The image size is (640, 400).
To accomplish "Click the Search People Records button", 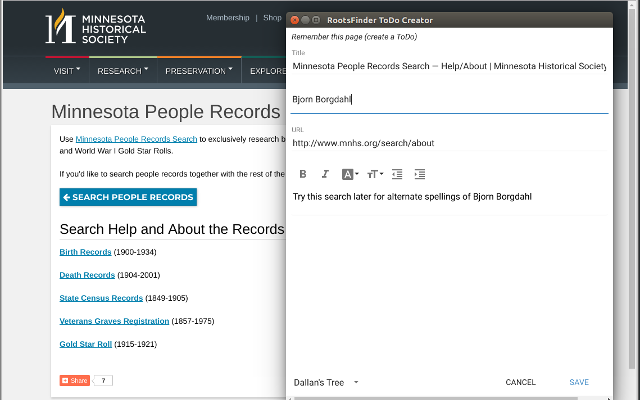I will coord(127,197).
